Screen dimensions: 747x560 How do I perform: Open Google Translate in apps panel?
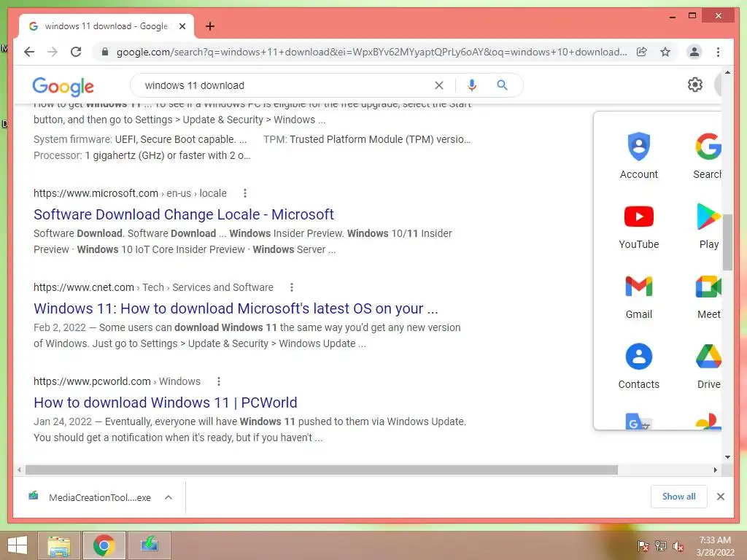coord(638,421)
